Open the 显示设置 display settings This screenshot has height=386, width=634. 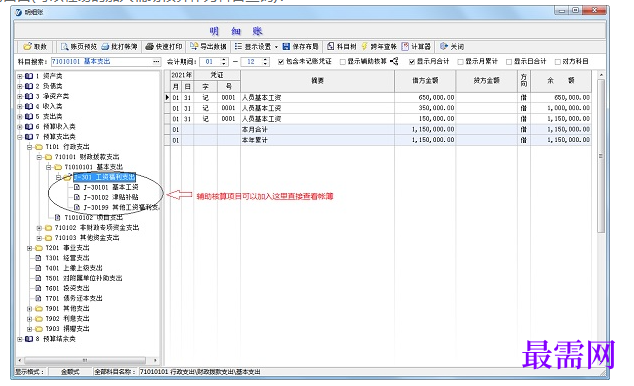[253, 47]
